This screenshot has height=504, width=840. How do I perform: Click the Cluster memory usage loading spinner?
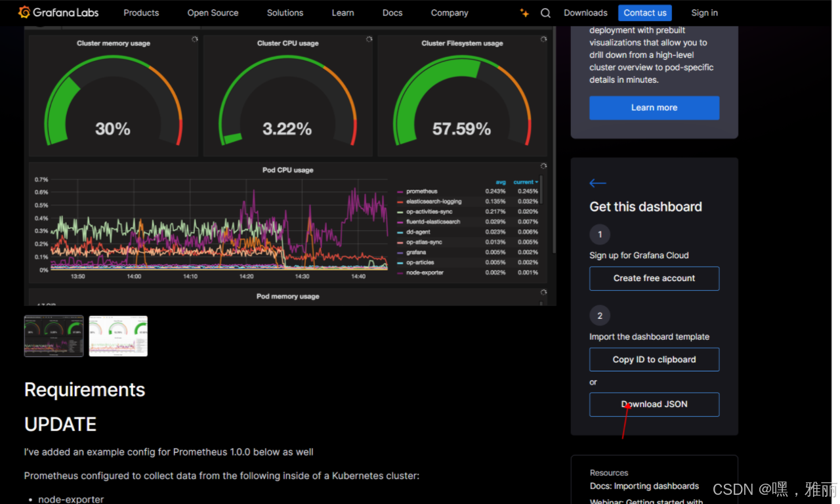[194, 39]
